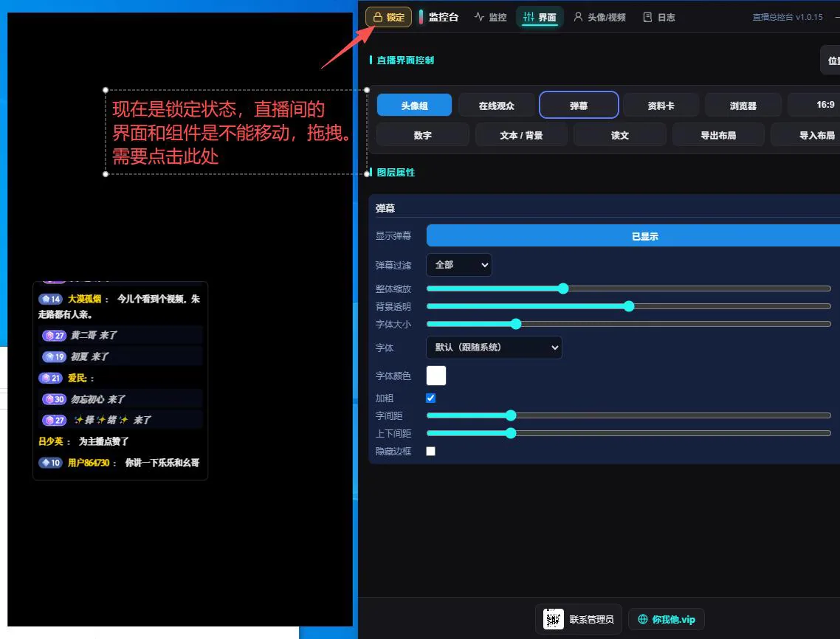Adjust the 字体大小 slider
This screenshot has width=840, height=639.
coord(628,323)
